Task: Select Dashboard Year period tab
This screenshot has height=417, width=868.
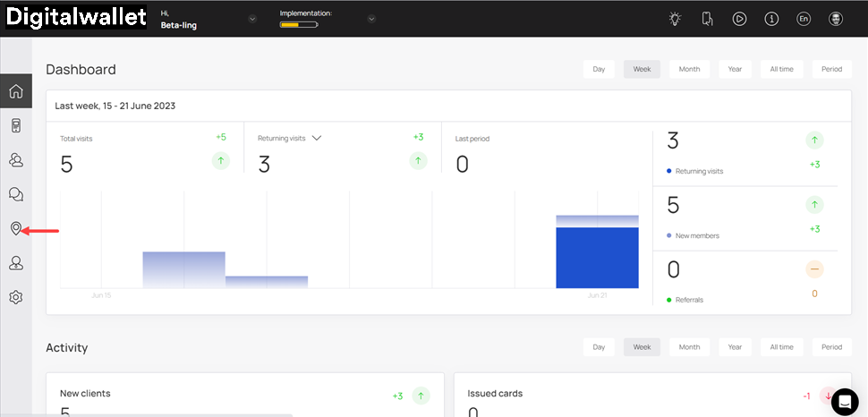Action: 736,69
